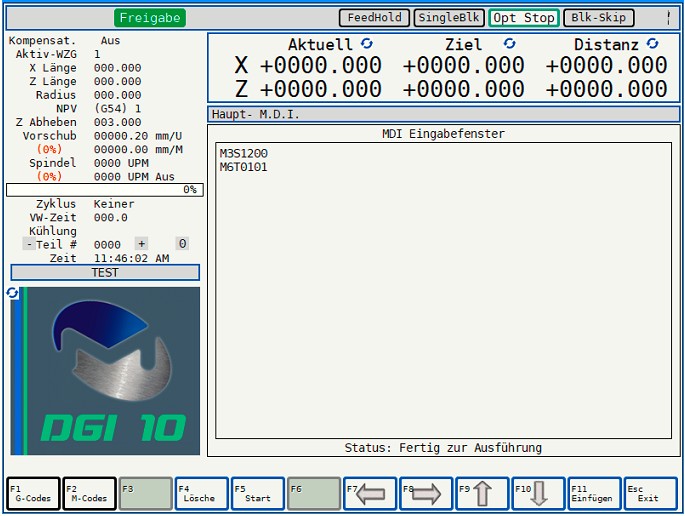Screen dimensions: 685x516
Task: Click the Esc Exit button
Action: click(x=650, y=494)
